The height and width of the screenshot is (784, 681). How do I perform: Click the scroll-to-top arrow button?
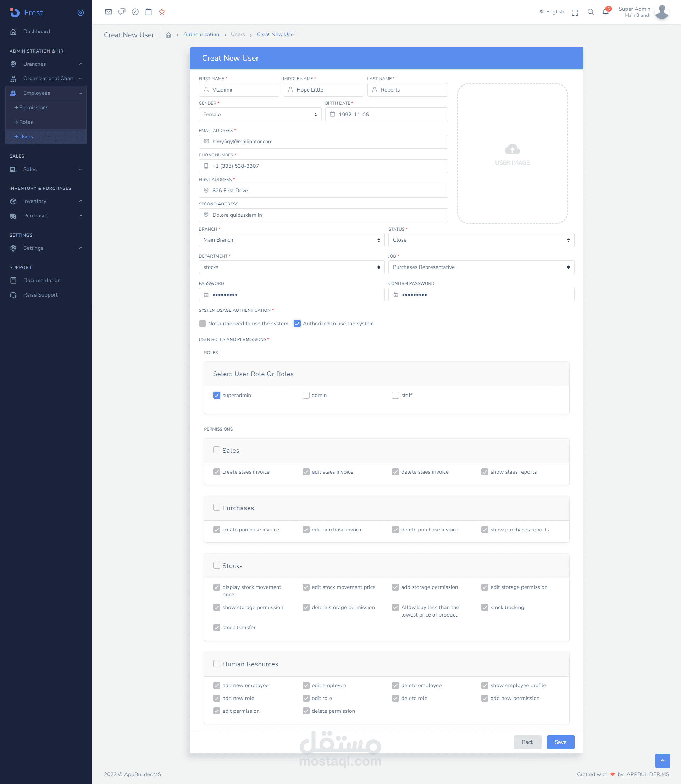pyautogui.click(x=663, y=761)
